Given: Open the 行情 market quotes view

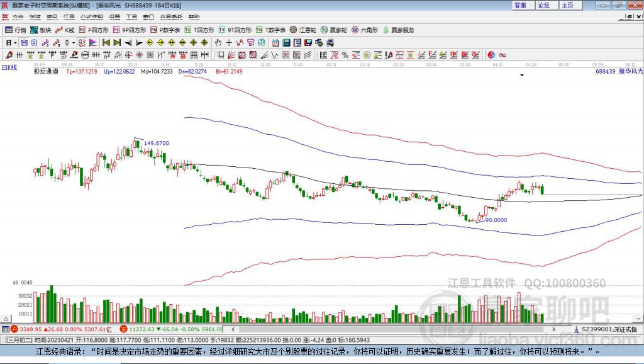Looking at the screenshot, I should tap(15, 30).
